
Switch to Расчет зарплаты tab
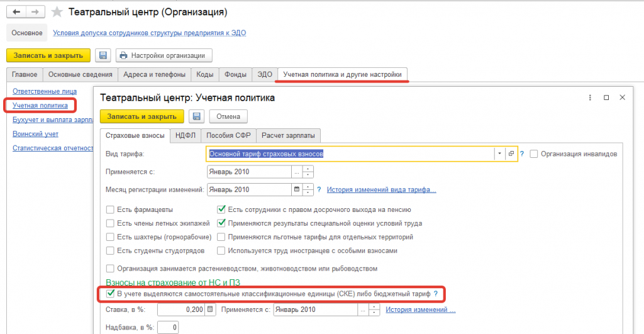(288, 135)
